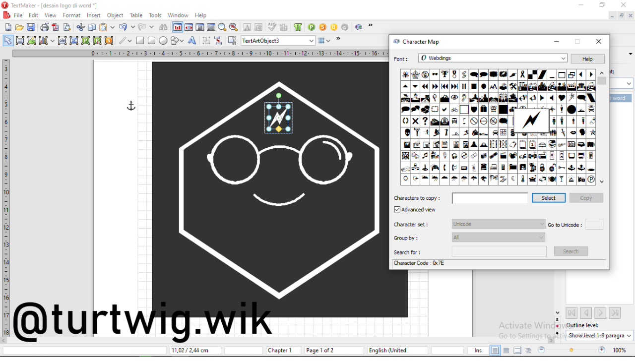Insert an OLE object frame icon

click(x=62, y=41)
